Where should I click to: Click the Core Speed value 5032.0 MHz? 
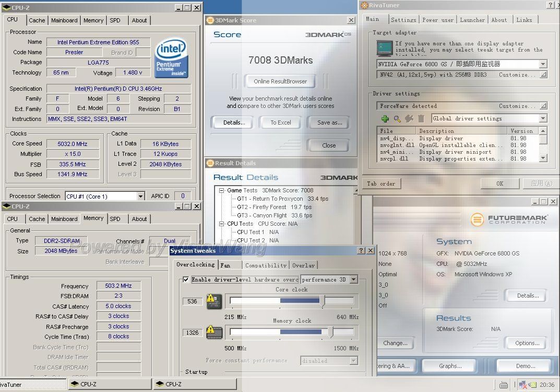click(73, 144)
